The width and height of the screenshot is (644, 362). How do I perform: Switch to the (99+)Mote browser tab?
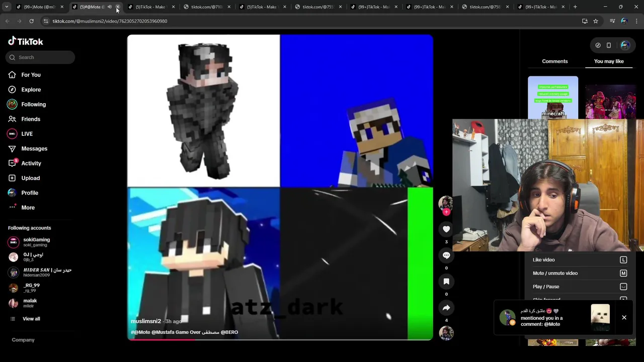tap(39, 7)
